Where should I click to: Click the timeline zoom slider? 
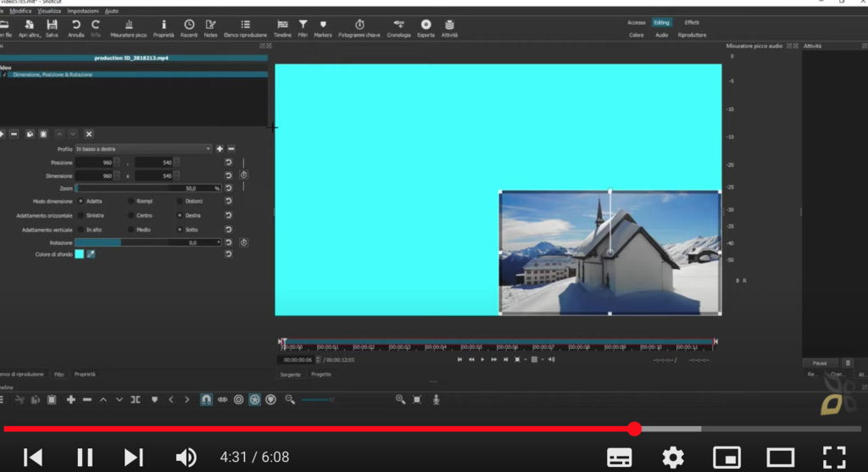tap(318, 399)
